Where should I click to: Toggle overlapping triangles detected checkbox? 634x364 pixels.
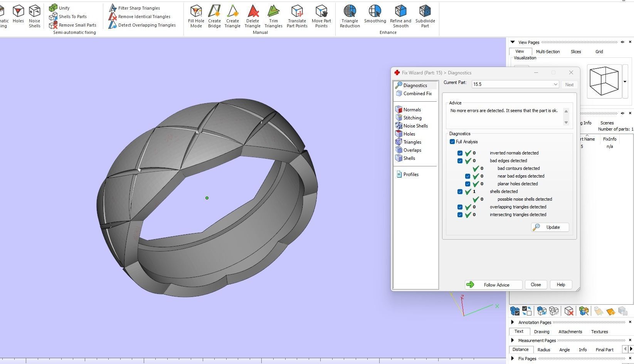[x=460, y=207]
